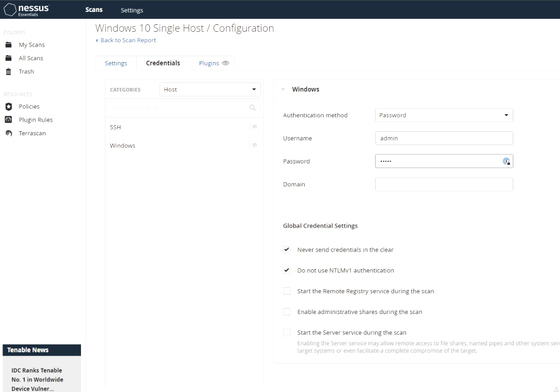Reveal the entered password
Screen dimensions: 560x392
(x=507, y=161)
